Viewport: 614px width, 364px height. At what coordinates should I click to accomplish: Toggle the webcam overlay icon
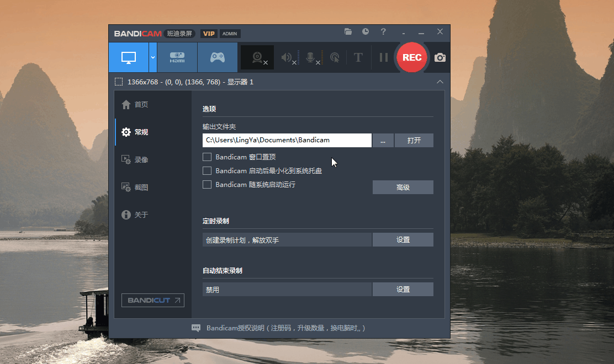257,57
